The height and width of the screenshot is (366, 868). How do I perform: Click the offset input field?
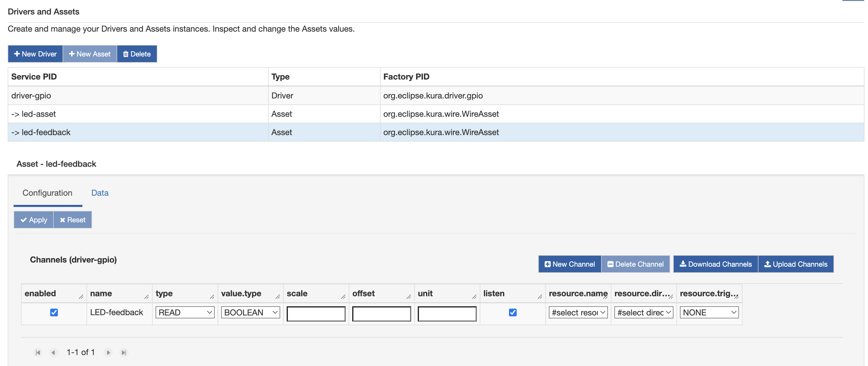coord(382,314)
